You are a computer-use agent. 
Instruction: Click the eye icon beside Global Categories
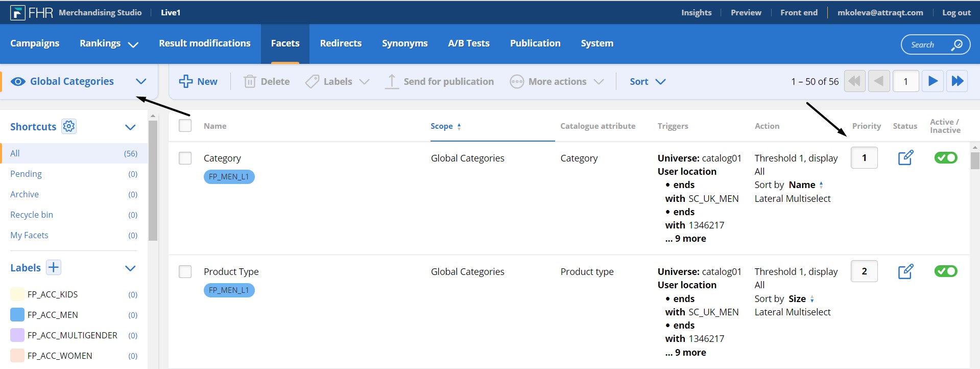(18, 82)
